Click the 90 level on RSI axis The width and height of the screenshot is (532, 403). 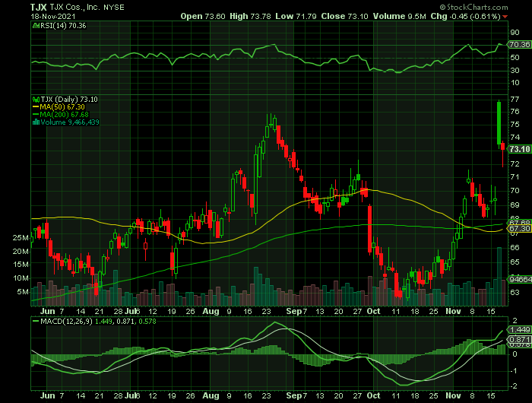515,33
